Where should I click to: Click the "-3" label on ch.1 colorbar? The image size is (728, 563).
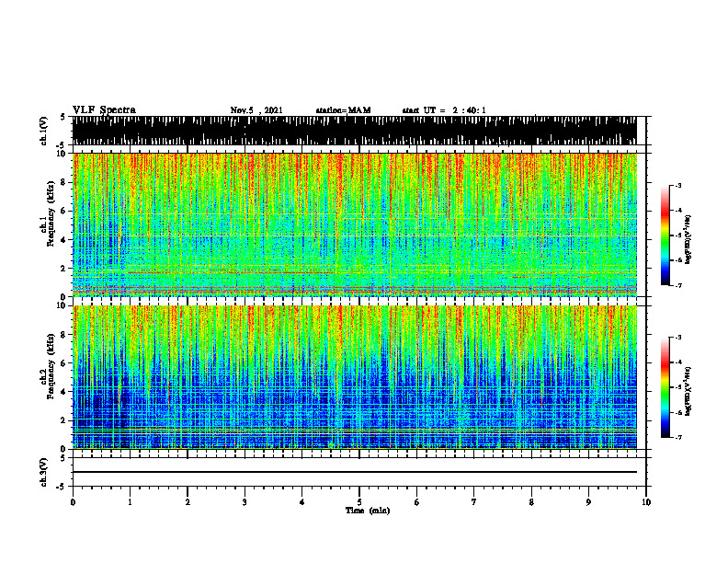[678, 185]
